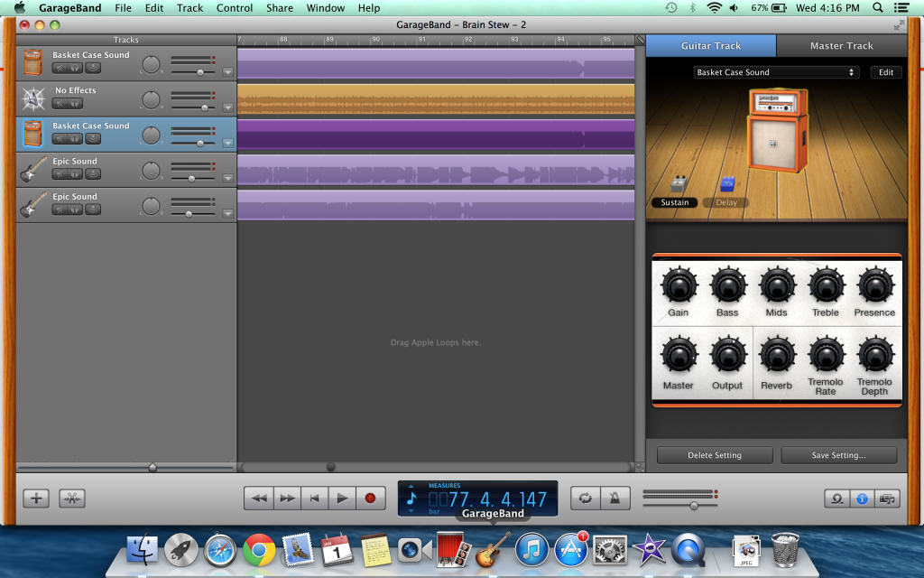Click the pan knob on the No Effects track

pyautogui.click(x=152, y=100)
